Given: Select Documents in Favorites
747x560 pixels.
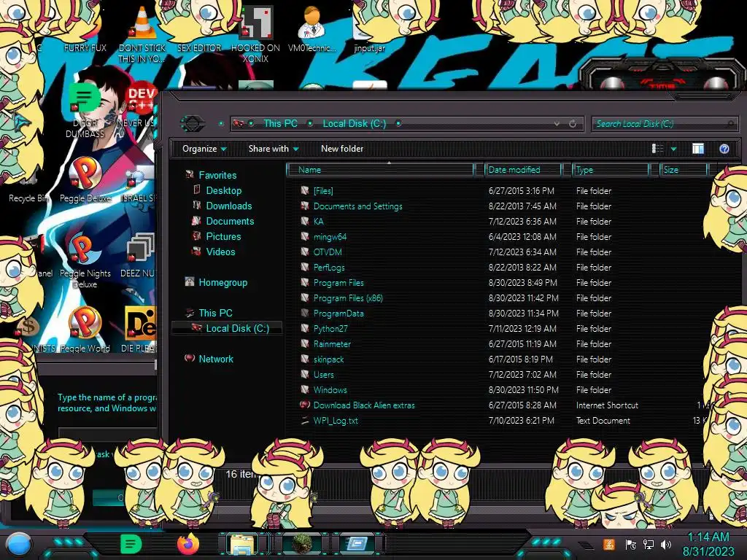Looking at the screenshot, I should [x=230, y=221].
